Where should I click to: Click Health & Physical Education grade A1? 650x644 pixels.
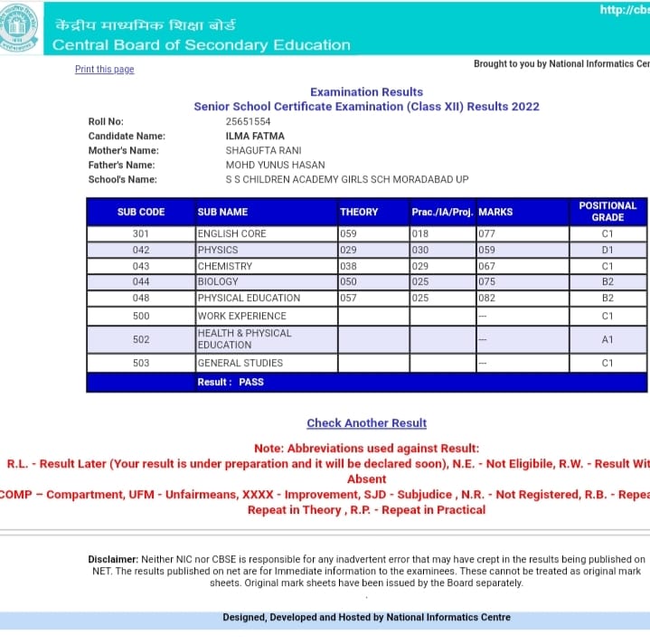608,339
